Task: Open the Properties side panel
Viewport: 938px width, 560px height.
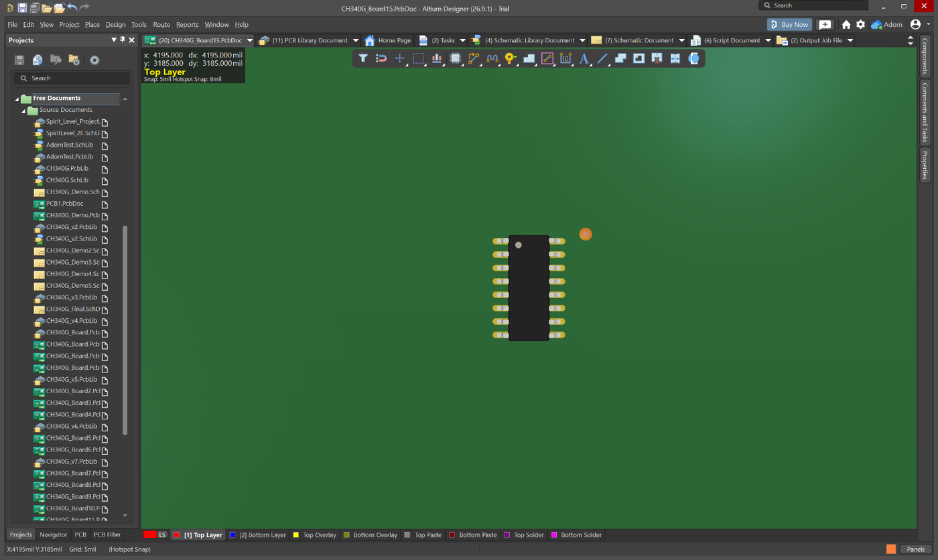Action: click(x=925, y=165)
